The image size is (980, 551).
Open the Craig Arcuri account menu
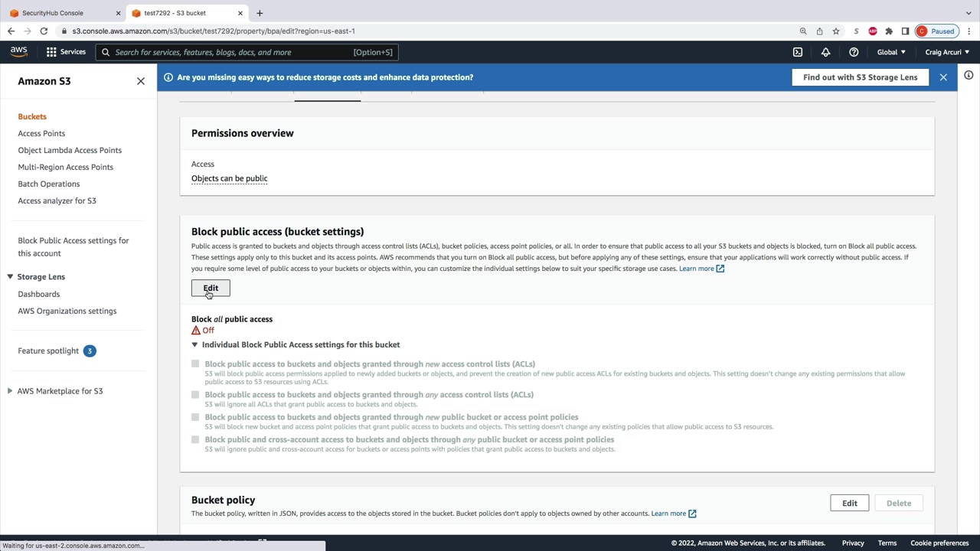[x=947, y=52]
